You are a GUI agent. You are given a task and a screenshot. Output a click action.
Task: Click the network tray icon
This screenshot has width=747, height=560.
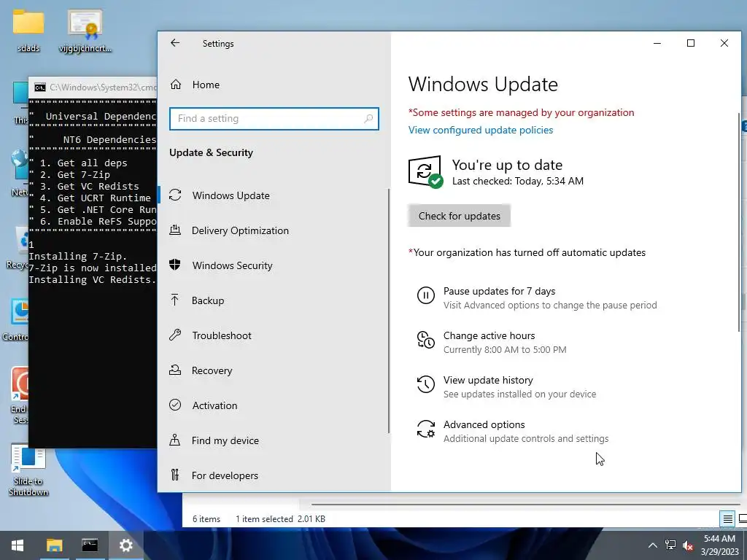[670, 545]
